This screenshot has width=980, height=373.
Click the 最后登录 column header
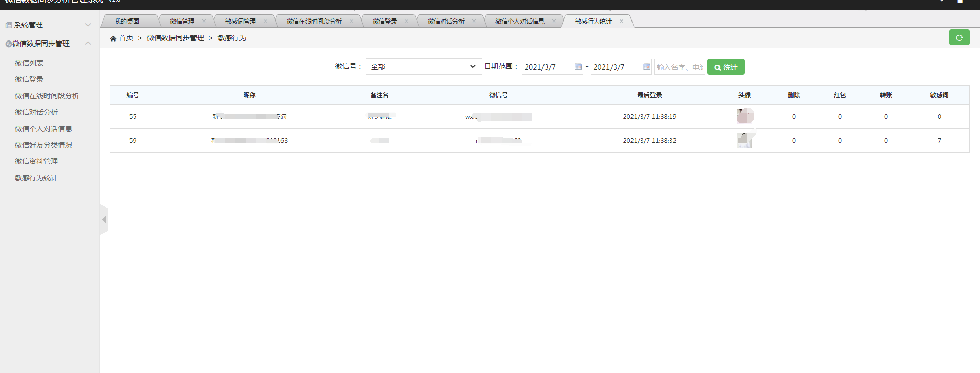(x=650, y=95)
